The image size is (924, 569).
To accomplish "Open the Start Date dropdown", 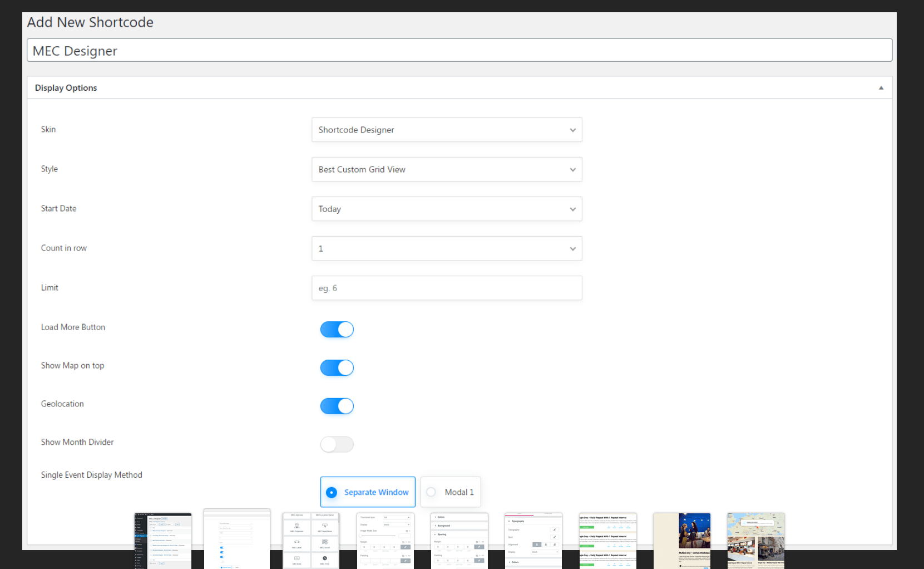I will point(447,209).
